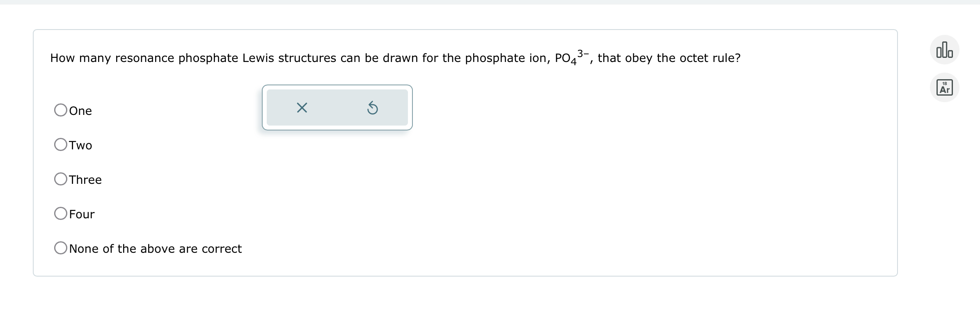Select the One answer option
The height and width of the screenshot is (318, 980).
click(61, 110)
